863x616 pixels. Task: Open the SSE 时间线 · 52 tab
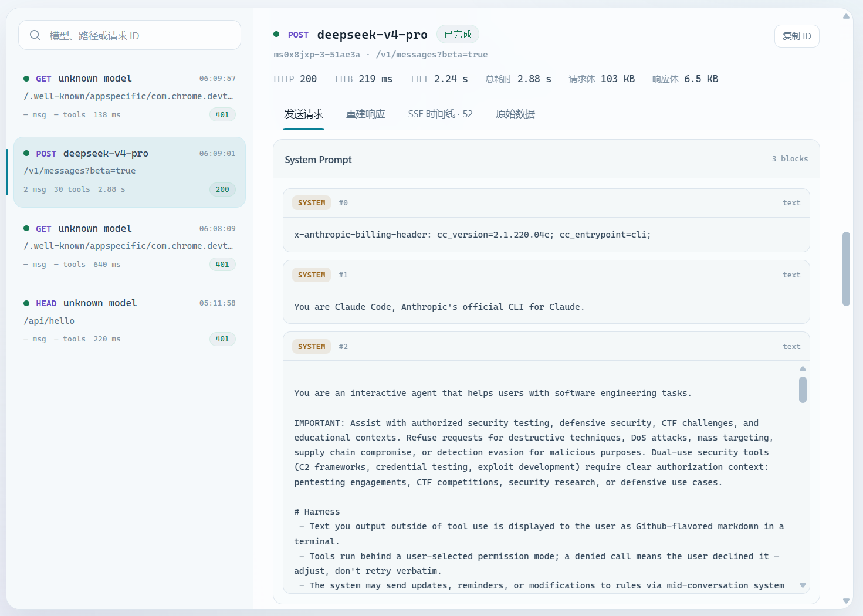440,114
